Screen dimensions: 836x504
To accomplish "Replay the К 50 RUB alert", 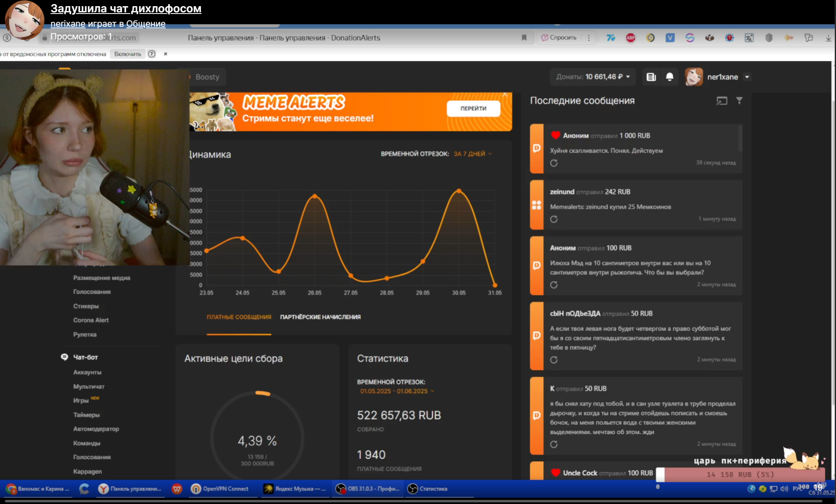I will [554, 444].
